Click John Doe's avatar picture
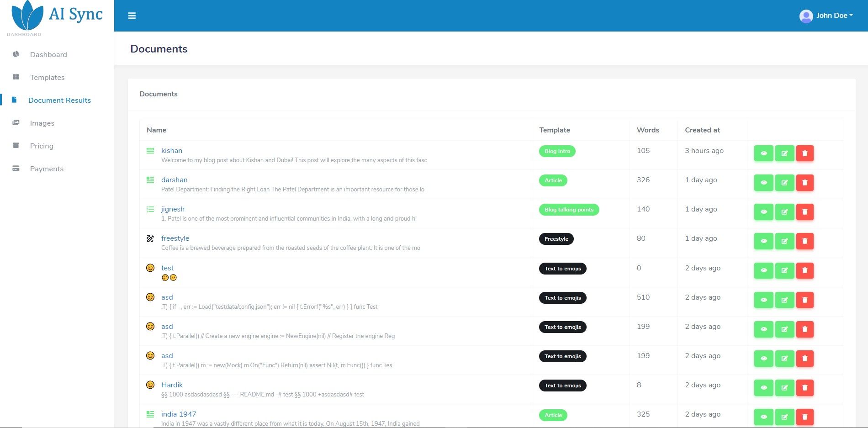Image resolution: width=868 pixels, height=428 pixels. pos(806,16)
